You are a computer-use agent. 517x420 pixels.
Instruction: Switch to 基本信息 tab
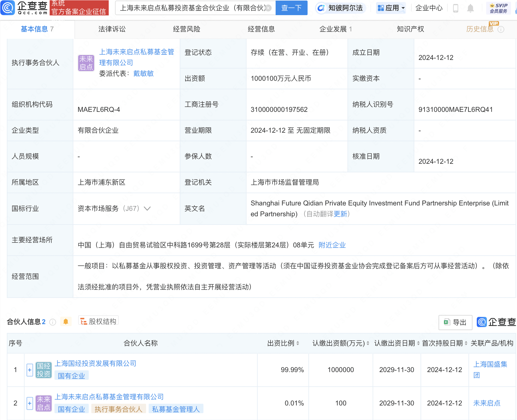37,29
